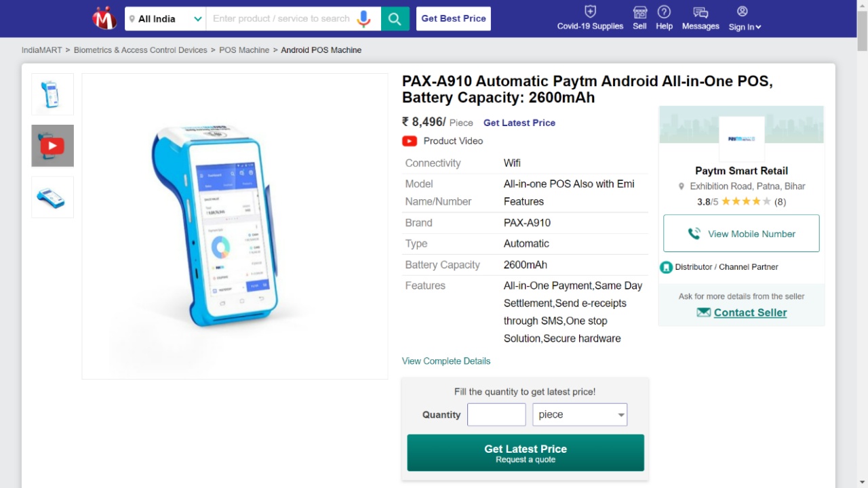The height and width of the screenshot is (488, 868).
Task: Expand the All India location dropdown
Action: pos(165,19)
